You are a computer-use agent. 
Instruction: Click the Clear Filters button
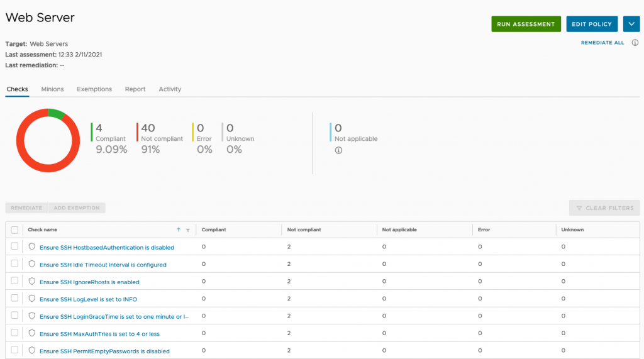click(x=604, y=208)
